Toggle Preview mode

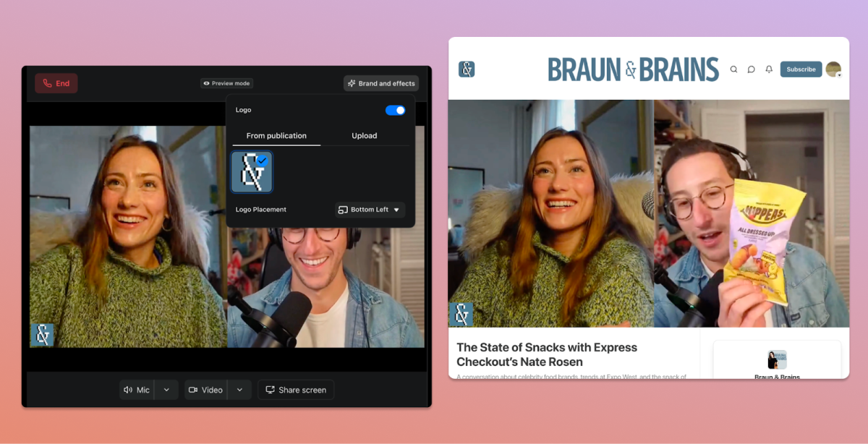(226, 82)
